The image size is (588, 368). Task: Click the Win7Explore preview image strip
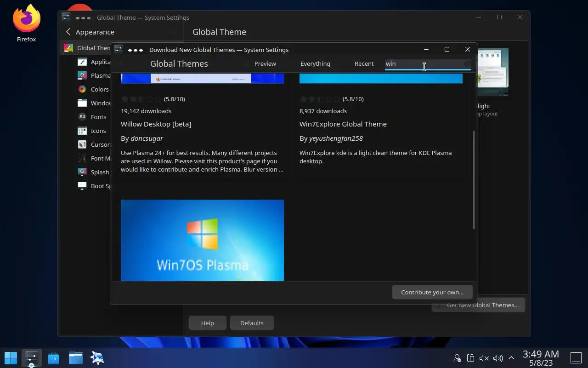tap(381, 78)
